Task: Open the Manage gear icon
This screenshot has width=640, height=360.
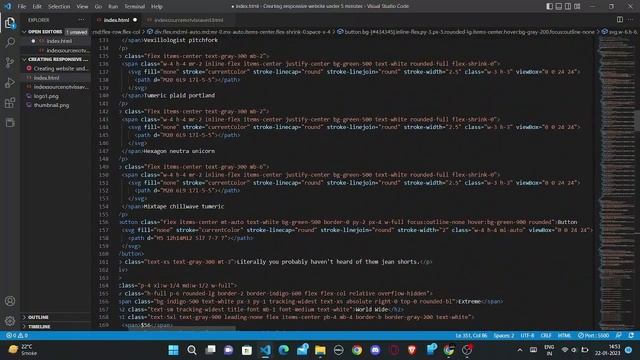Action: click(10, 321)
